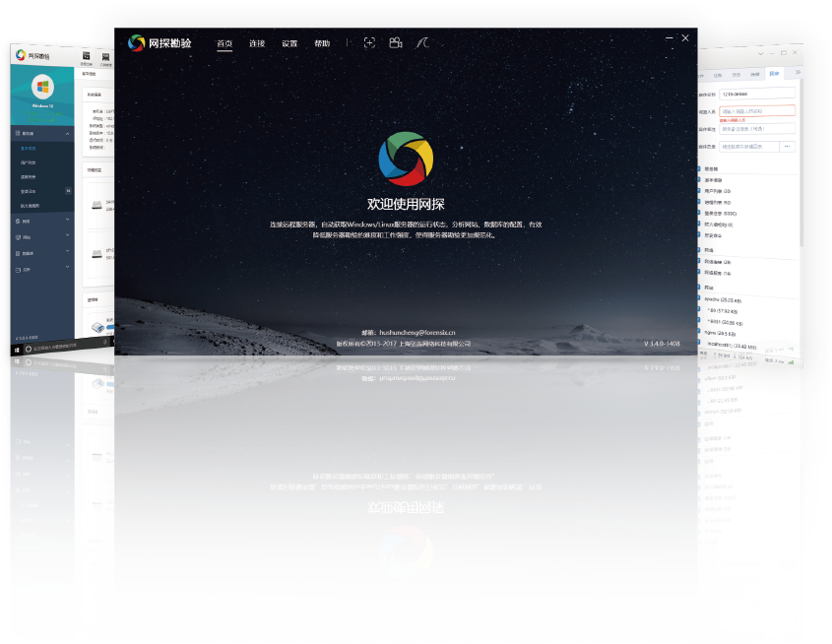Open the 首页 tab

tap(224, 43)
